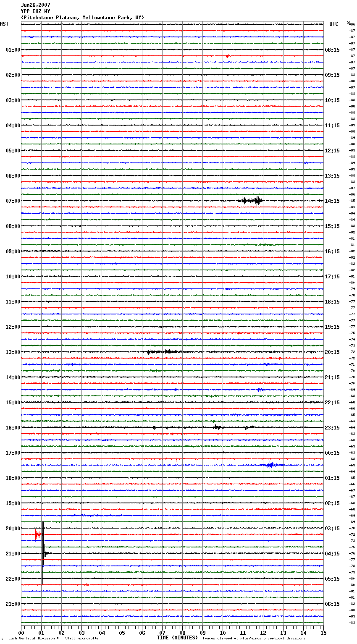Click the 19:15 UTC time label
The width and height of the screenshot is (357, 644).
[x=332, y=327]
